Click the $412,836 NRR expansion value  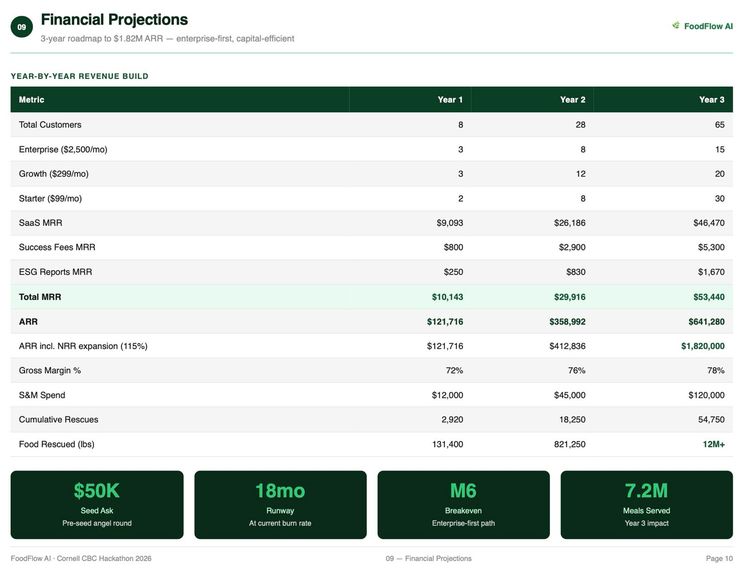567,346
